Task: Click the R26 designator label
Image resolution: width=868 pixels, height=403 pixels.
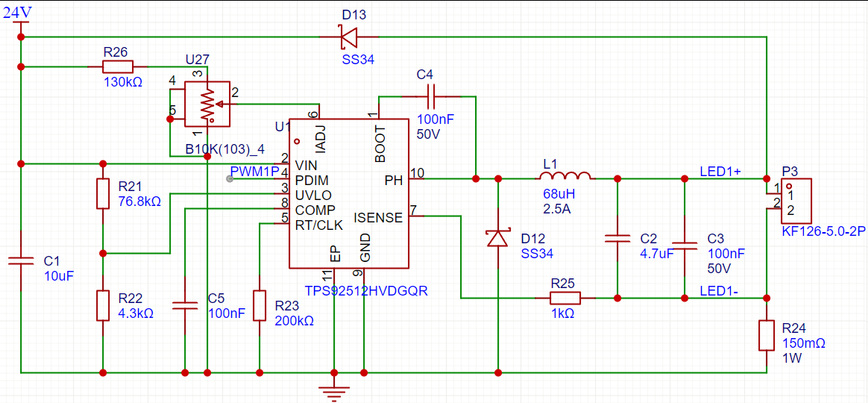Action: 116,52
